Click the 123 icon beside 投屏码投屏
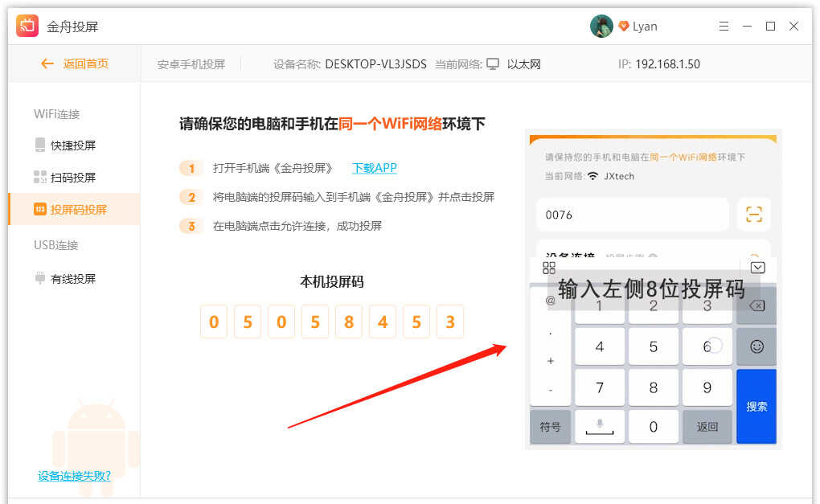This screenshot has height=504, width=820. pos(40,210)
